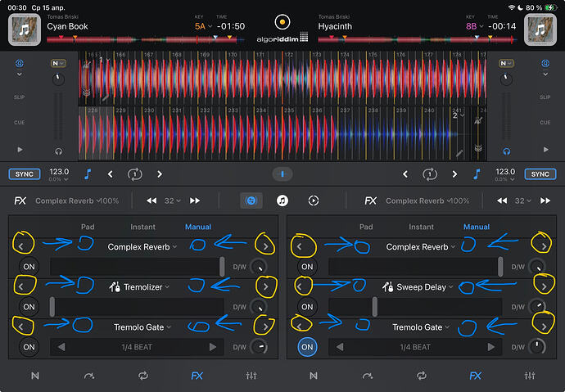Select the Instant tab in left FX panel

[142, 227]
